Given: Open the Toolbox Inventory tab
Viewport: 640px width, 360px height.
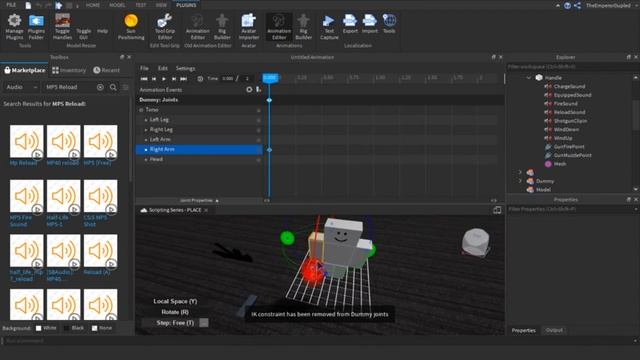Looking at the screenshot, I should [x=69, y=70].
